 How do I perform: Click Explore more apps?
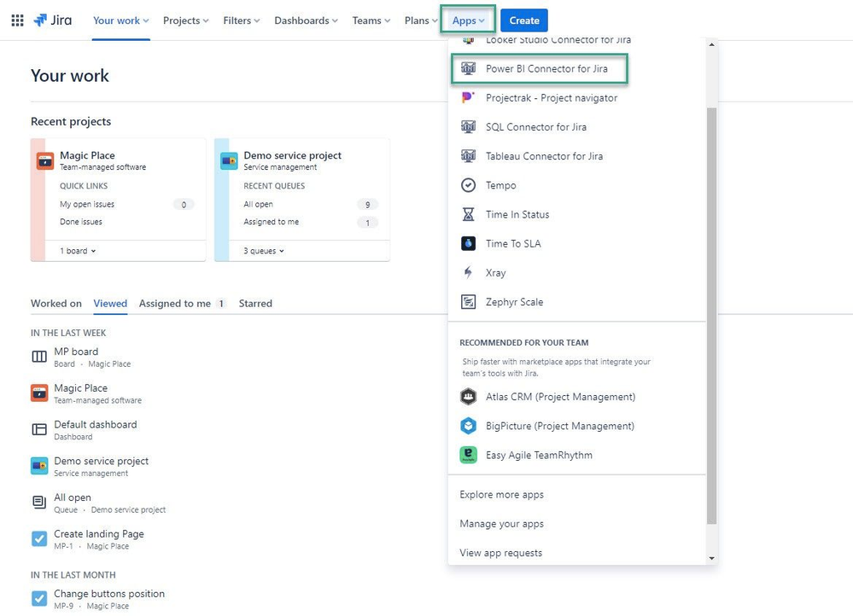pyautogui.click(x=501, y=494)
